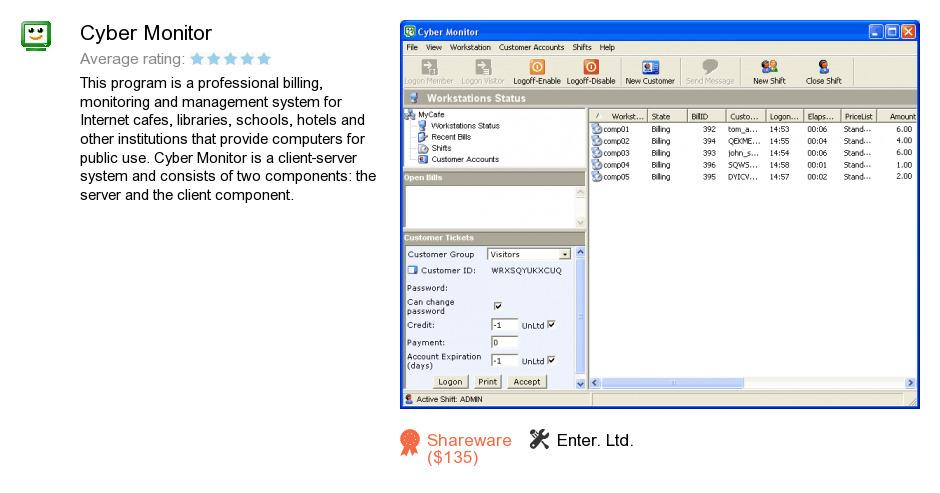
Task: Open the Shifts menu
Action: 582,47
